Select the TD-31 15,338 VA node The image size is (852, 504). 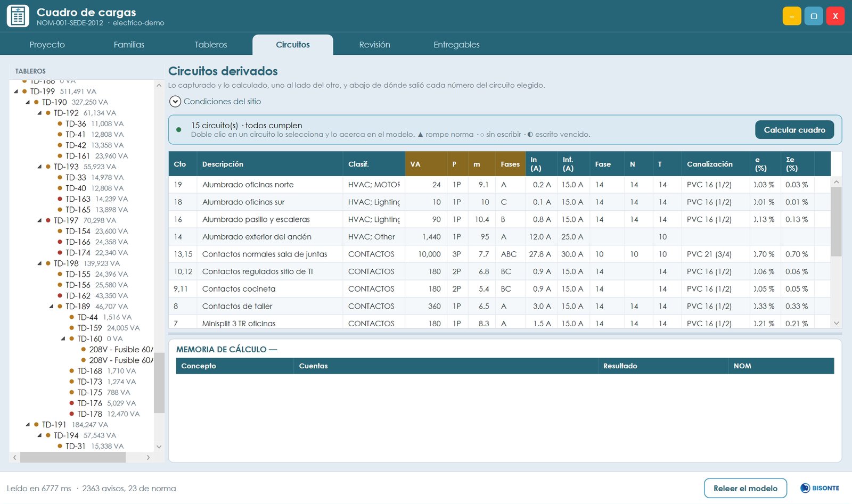tap(91, 446)
